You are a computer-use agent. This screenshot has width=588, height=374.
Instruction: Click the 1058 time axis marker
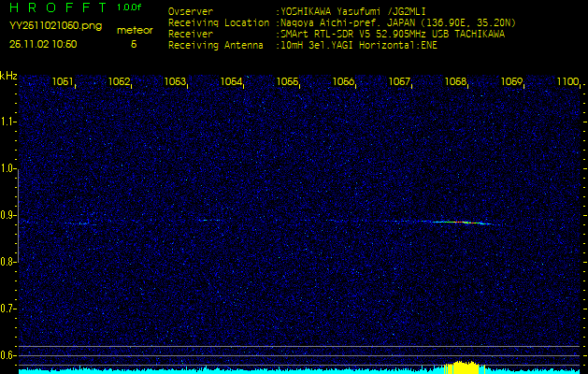[455, 81]
